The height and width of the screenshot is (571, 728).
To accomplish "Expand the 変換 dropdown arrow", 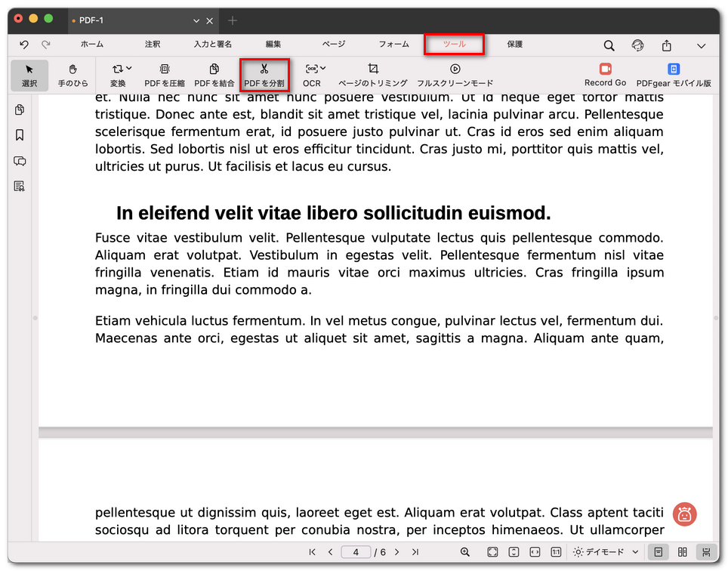I will pyautogui.click(x=129, y=68).
